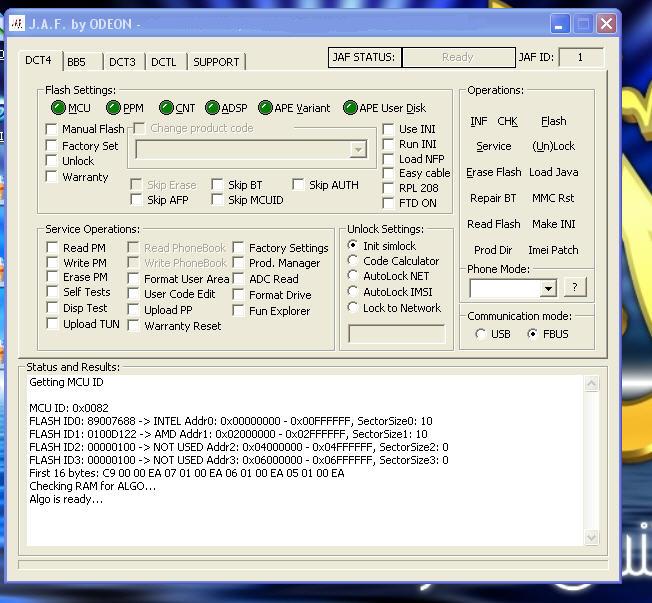
Task: Tick the Skip MCUID checkbox
Action: 217,200
